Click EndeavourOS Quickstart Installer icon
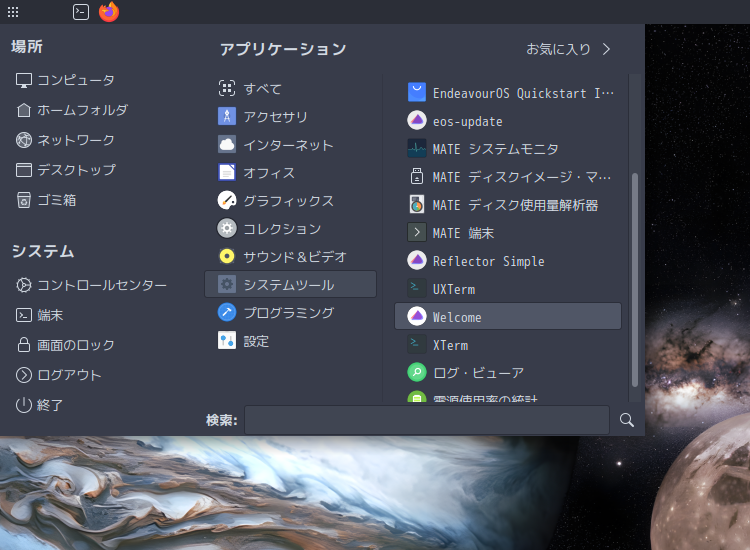This screenshot has width=750, height=550. [x=417, y=92]
